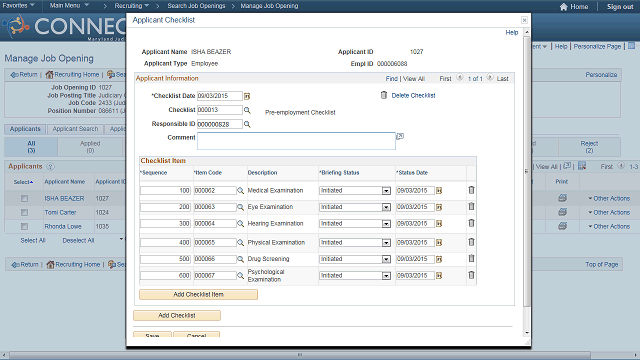This screenshot has height=360, width=640.
Task: Open the Recruiting breadcrumb menu
Action: pyautogui.click(x=131, y=6)
